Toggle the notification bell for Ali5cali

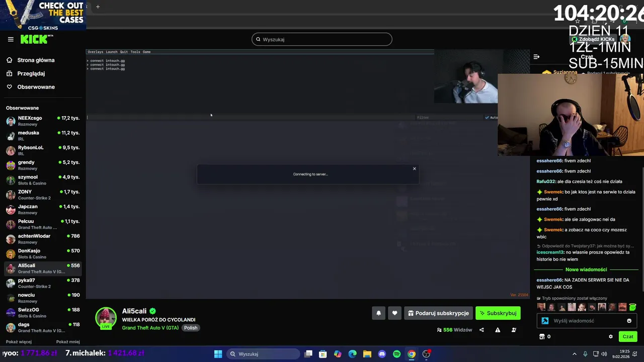click(379, 313)
